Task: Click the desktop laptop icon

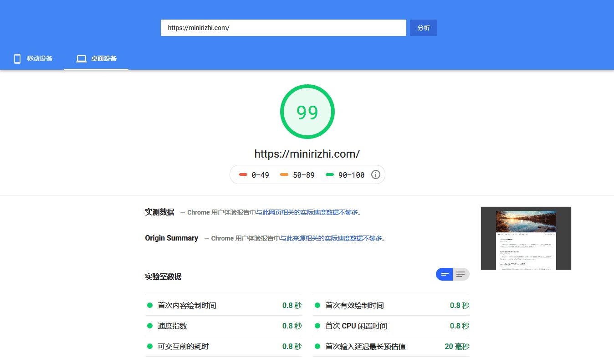Action: tap(82, 59)
